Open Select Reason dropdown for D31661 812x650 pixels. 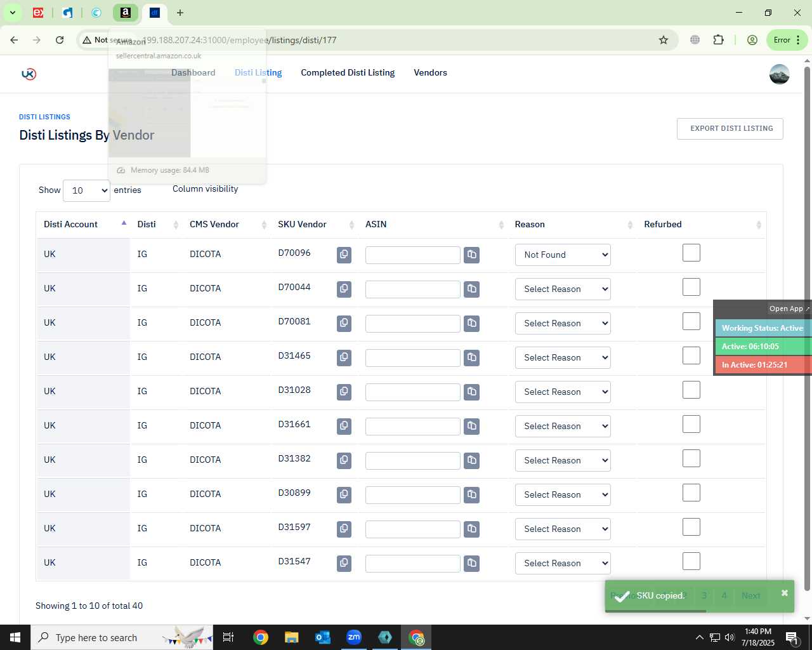563,426
